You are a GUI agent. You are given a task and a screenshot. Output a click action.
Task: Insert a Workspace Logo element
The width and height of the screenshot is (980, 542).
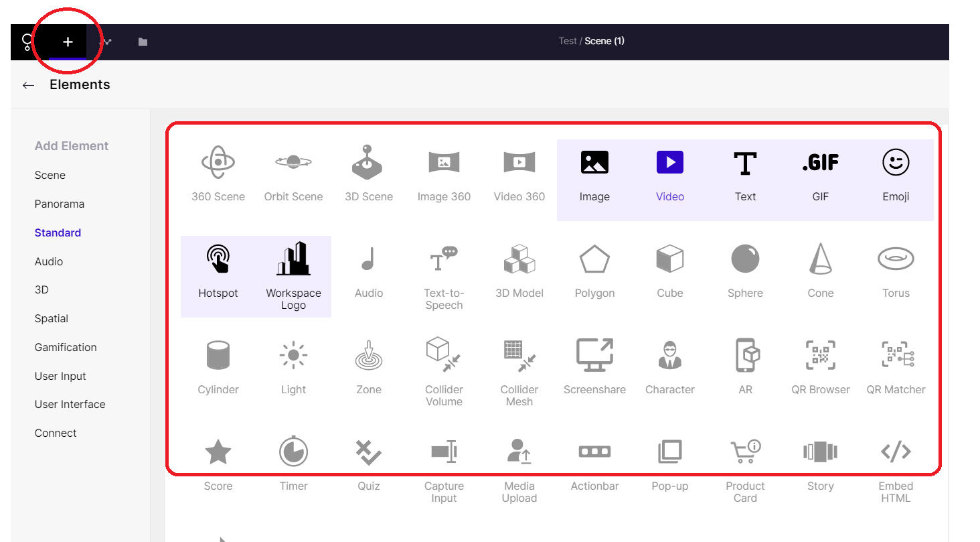click(293, 260)
